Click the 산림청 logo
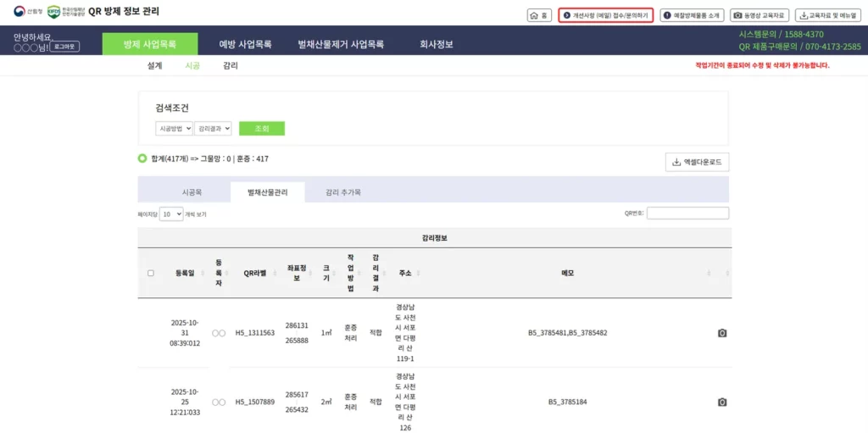 (x=28, y=12)
